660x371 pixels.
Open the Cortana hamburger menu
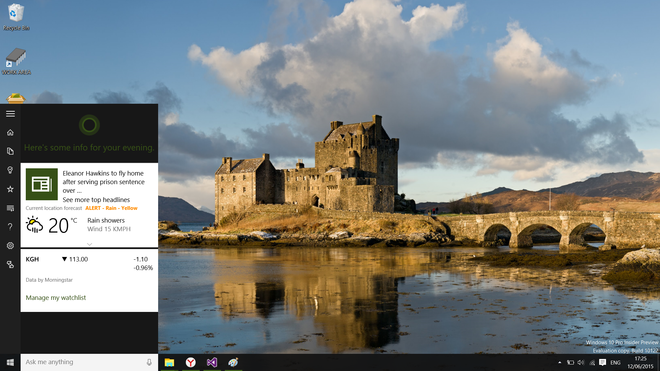click(x=10, y=114)
